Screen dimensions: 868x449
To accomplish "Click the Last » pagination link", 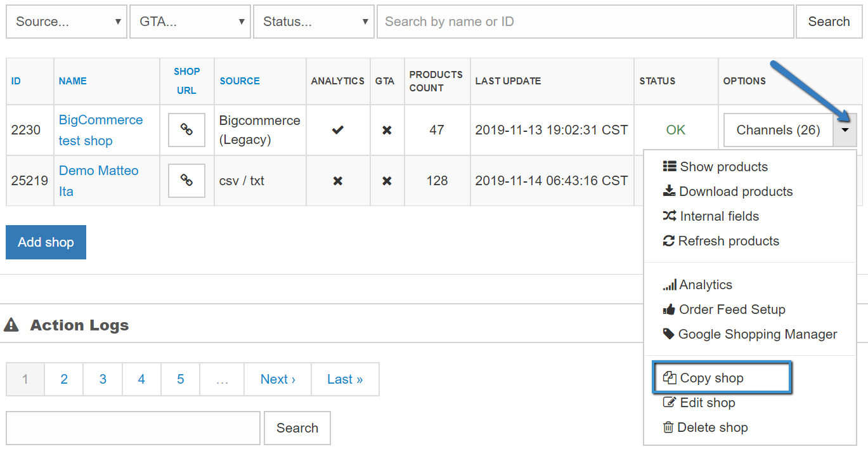I will (x=345, y=379).
